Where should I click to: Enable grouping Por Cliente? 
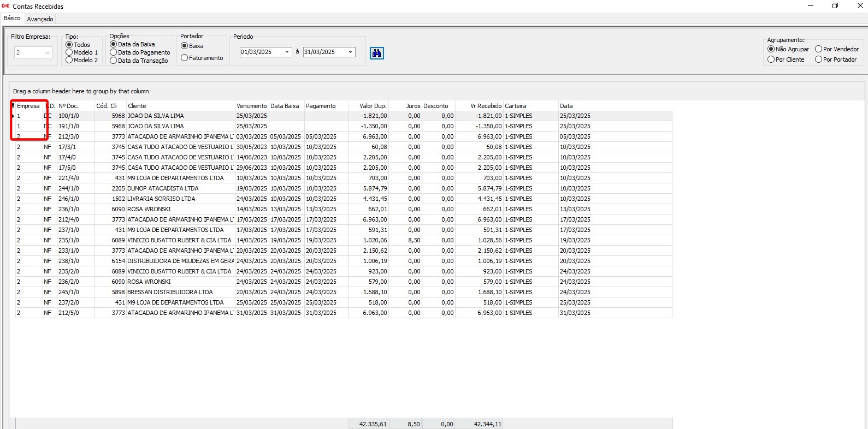(x=771, y=59)
